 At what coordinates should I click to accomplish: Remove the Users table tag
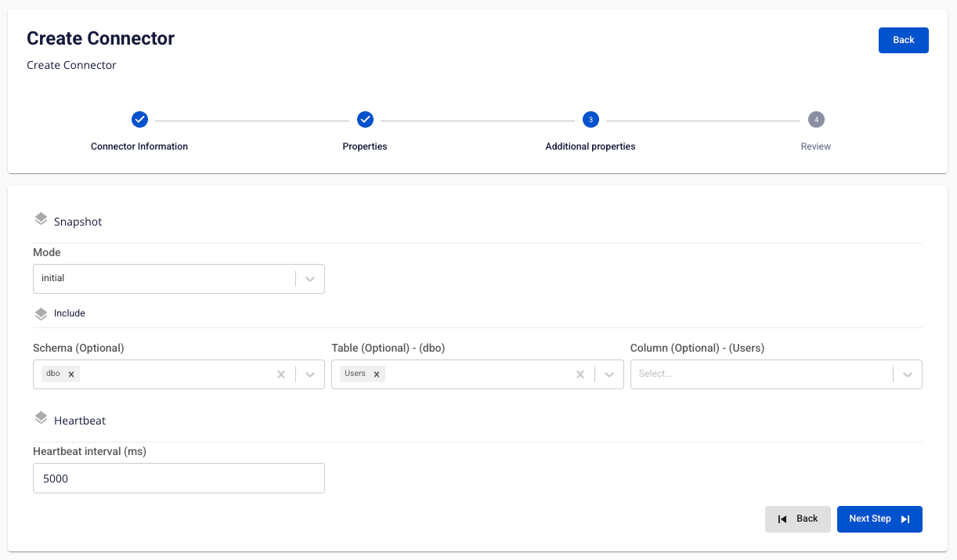tap(377, 374)
